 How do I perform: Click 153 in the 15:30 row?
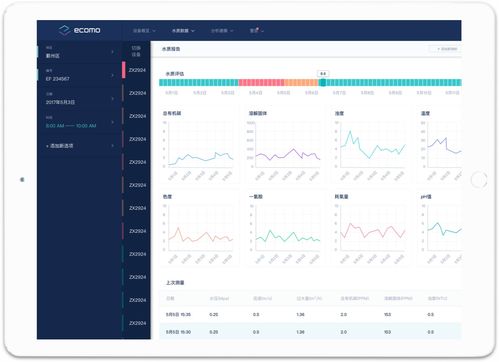(387, 332)
